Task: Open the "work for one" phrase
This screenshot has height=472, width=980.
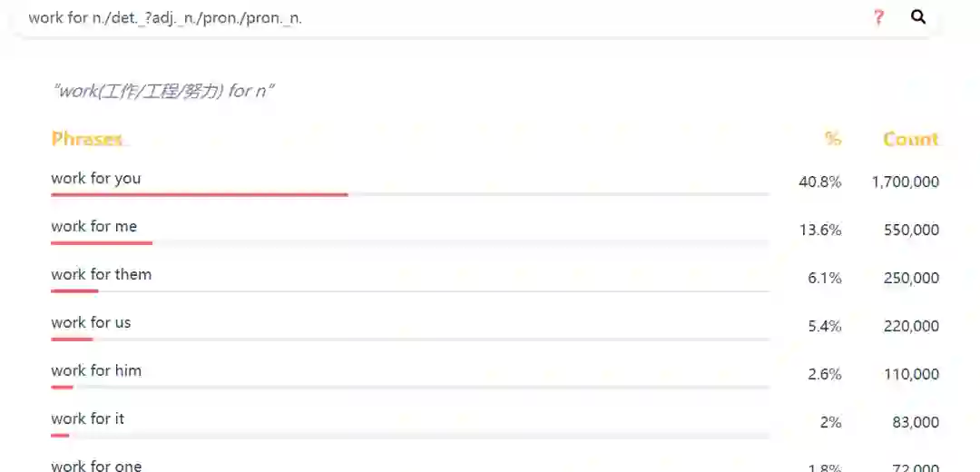Action: click(96, 466)
